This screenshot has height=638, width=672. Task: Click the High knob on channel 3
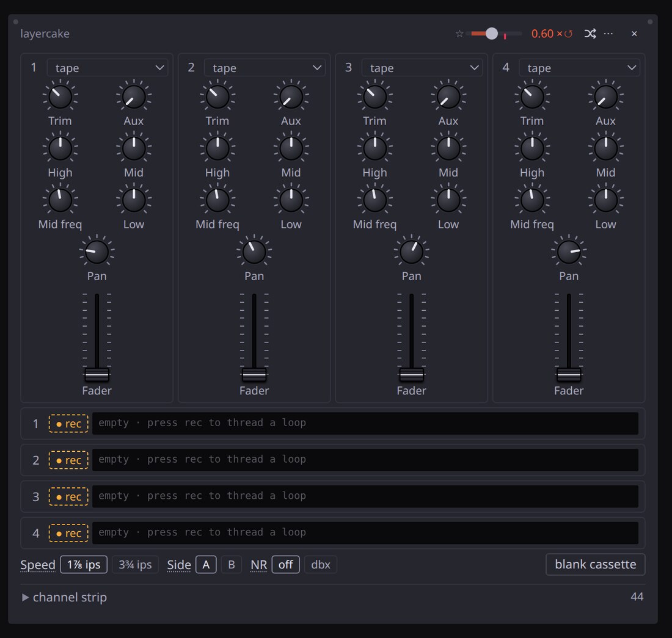coord(374,148)
